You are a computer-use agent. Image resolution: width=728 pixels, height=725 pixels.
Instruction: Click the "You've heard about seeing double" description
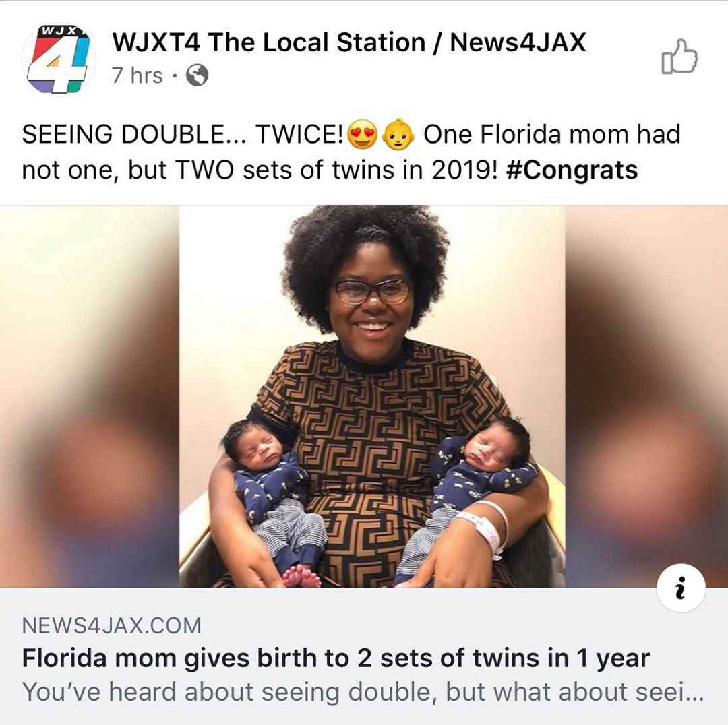pos(363,692)
